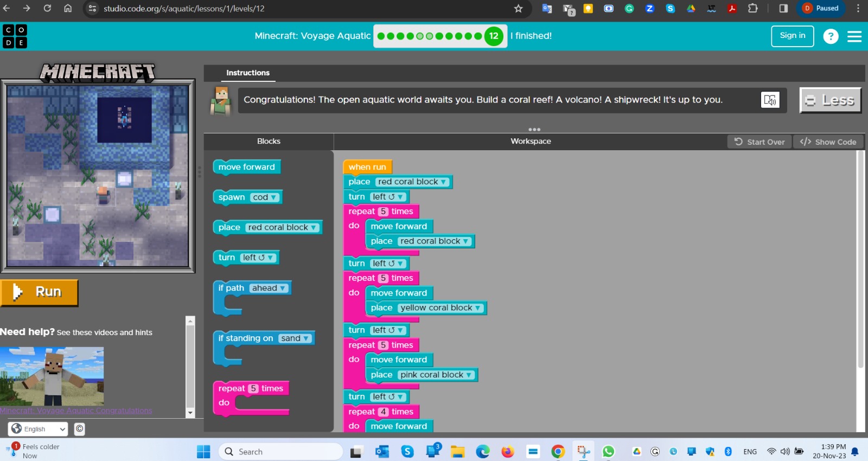Click the hollow fifth level progress dot
Screen dimensions: 868x461
pyautogui.click(x=420, y=36)
